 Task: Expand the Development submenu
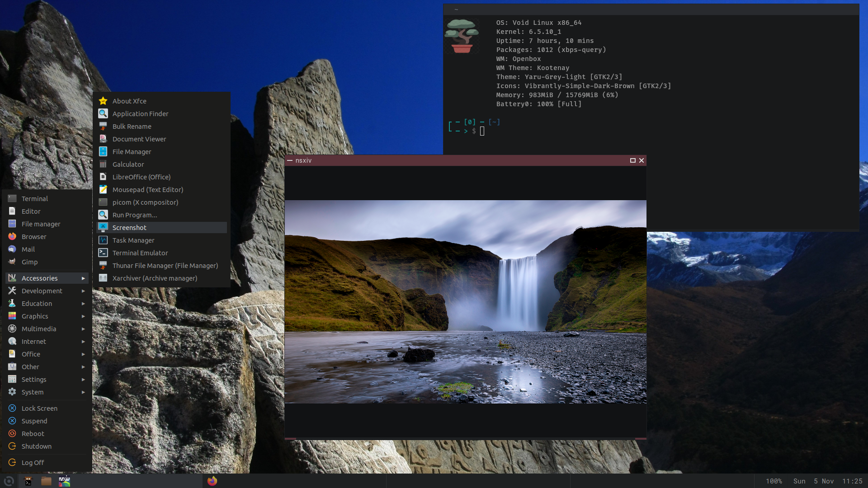click(x=47, y=291)
